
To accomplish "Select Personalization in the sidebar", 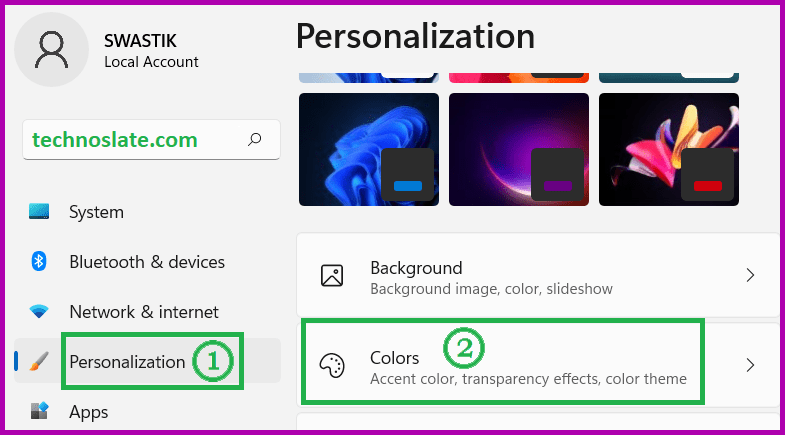I will (x=148, y=361).
